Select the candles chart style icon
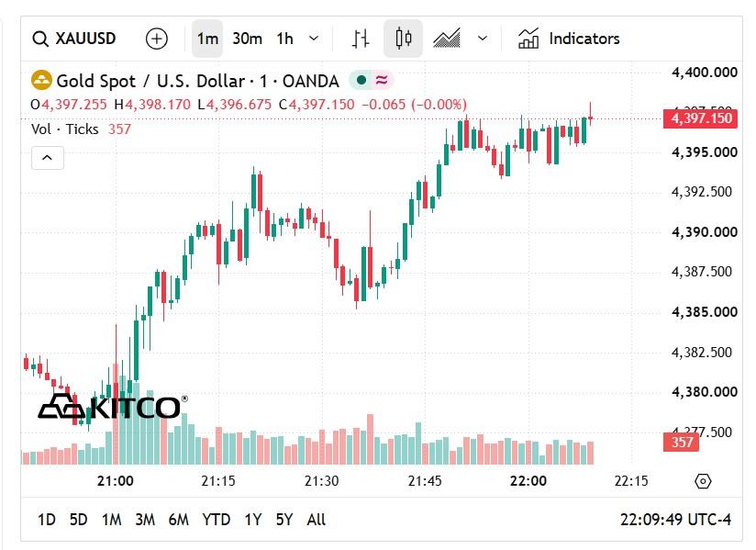Viewport: 756px width, 550px height. coord(403,39)
